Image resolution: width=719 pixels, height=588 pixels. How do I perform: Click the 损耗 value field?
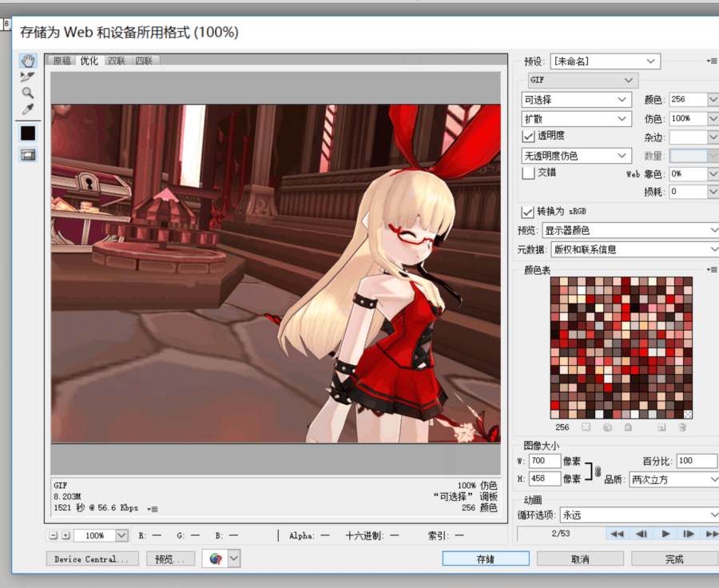688,192
